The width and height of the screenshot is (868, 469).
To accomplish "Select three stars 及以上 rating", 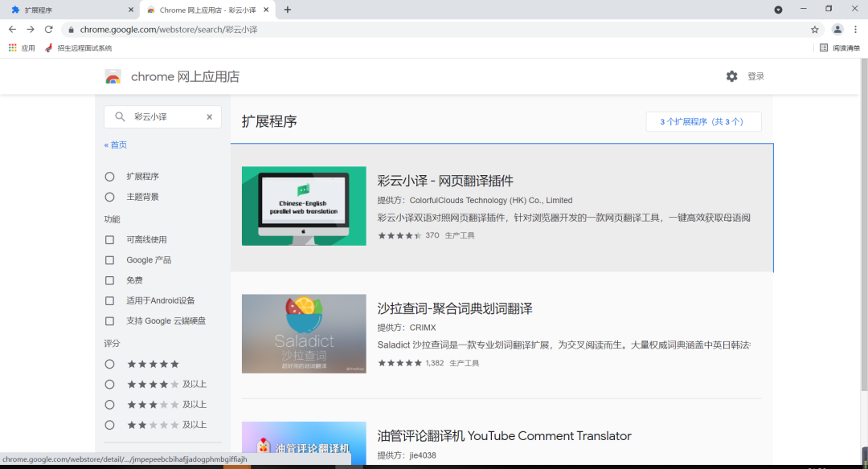I will click(109, 405).
